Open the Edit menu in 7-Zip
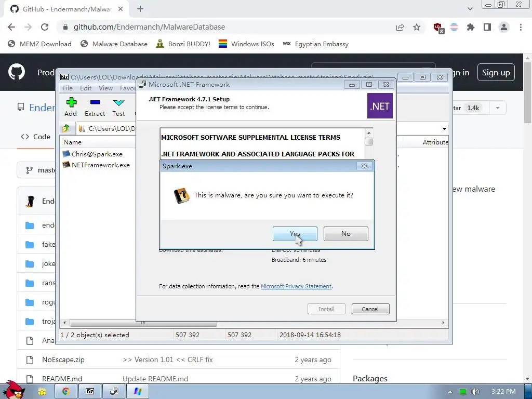 tap(86, 88)
